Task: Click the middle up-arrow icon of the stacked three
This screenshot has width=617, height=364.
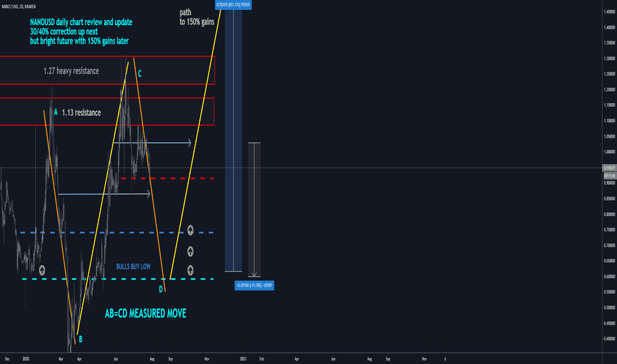Action: click(x=191, y=251)
